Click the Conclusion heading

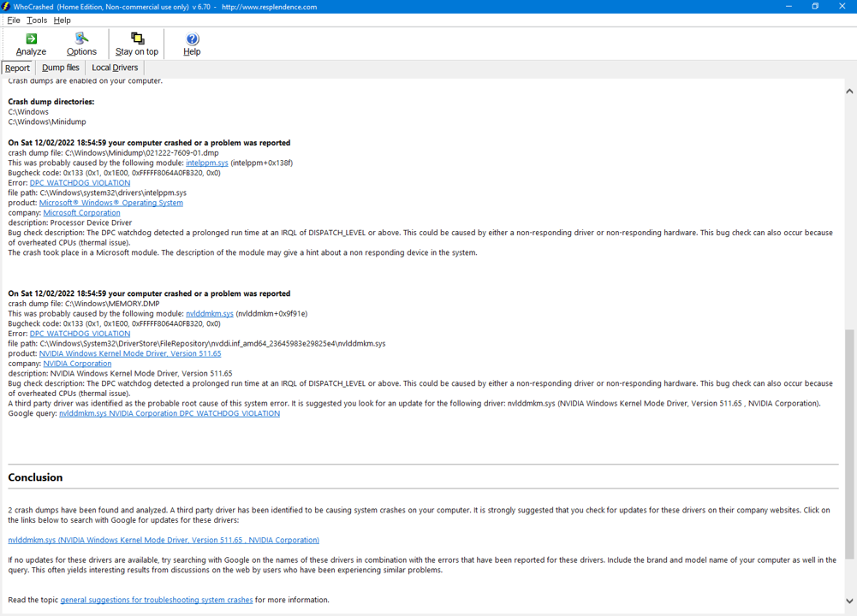tap(35, 477)
